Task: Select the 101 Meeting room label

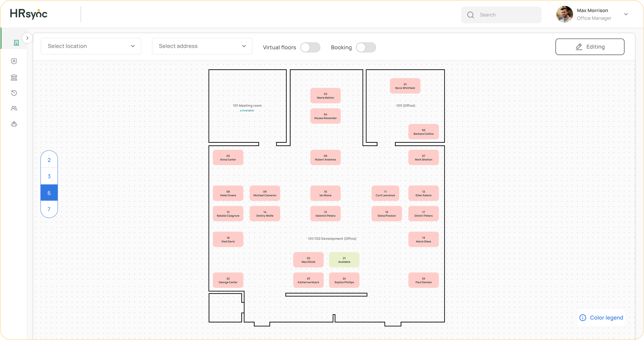Action: [x=247, y=106]
